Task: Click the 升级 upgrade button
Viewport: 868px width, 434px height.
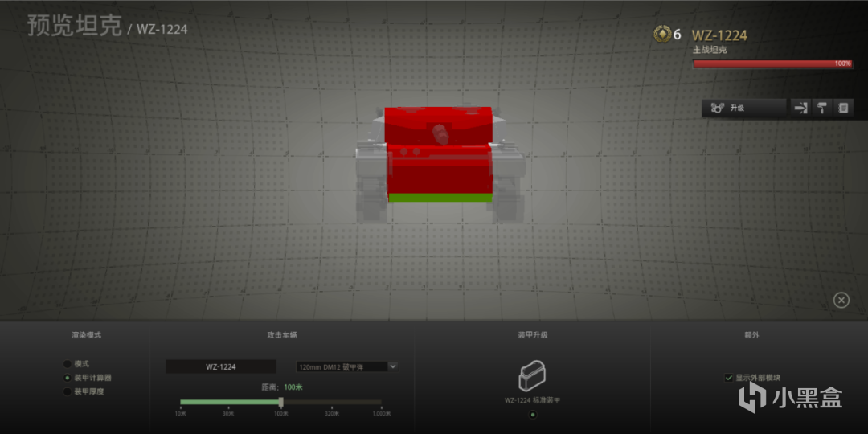Action: pyautogui.click(x=744, y=108)
